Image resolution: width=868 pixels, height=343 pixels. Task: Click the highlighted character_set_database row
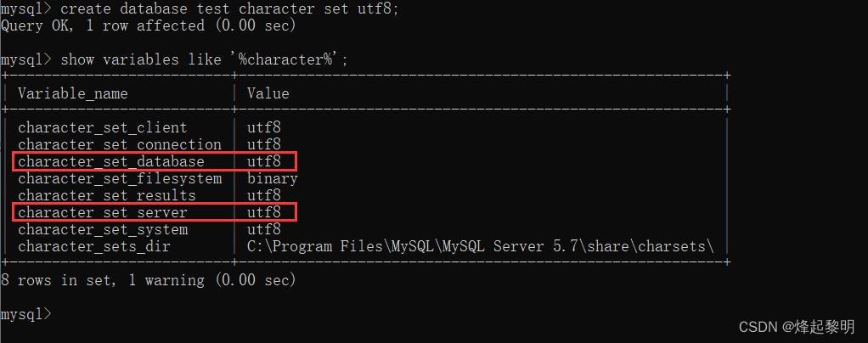(x=155, y=161)
